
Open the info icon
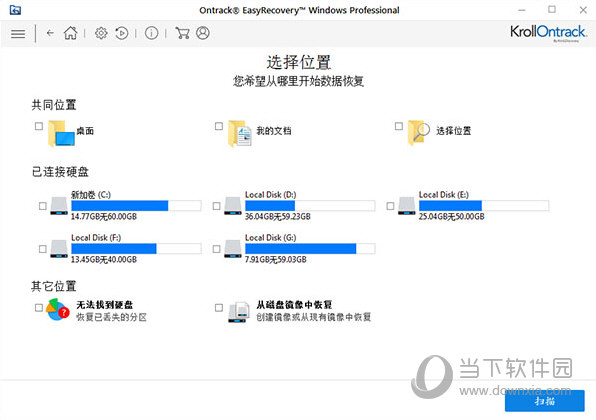point(151,33)
